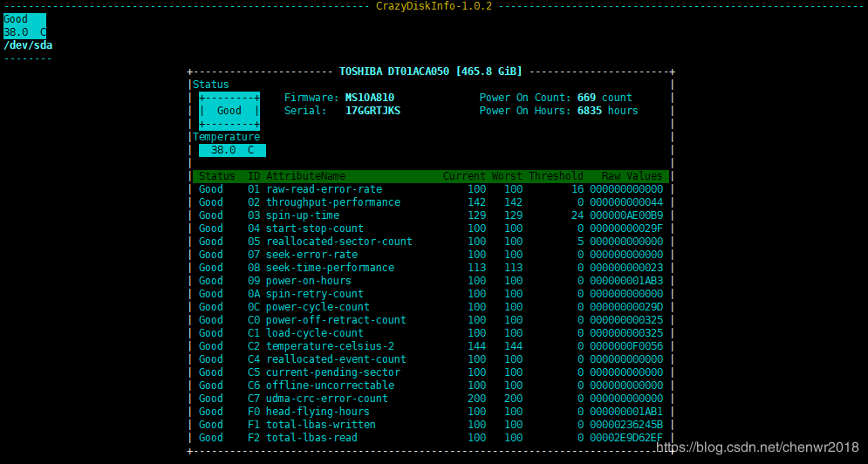Select the current-pending-sector attribute row
Screen dimensions: 868x464
click(x=431, y=372)
